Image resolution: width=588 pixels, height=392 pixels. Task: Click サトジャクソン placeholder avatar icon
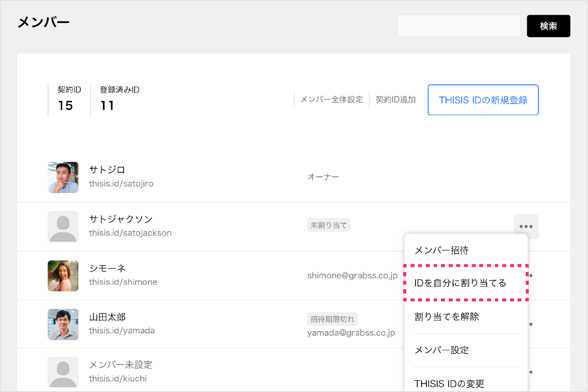[63, 226]
